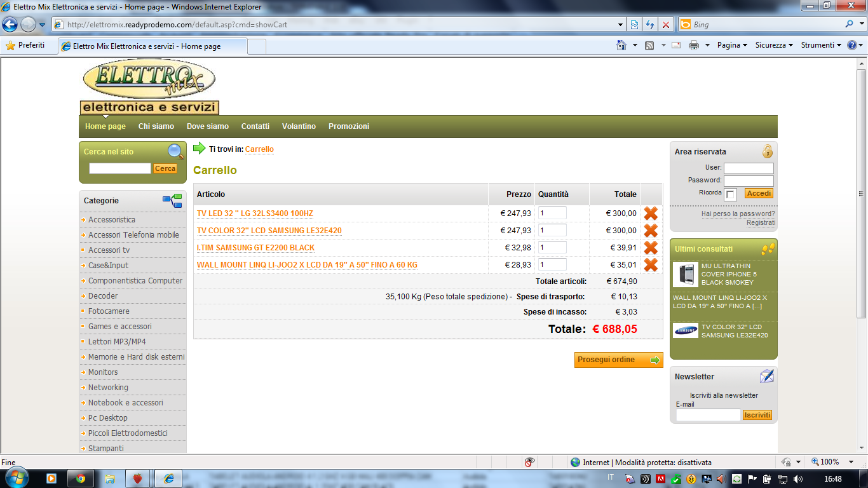Click the Bing search magnifier icon
The image size is (868, 488).
pyautogui.click(x=850, y=25)
